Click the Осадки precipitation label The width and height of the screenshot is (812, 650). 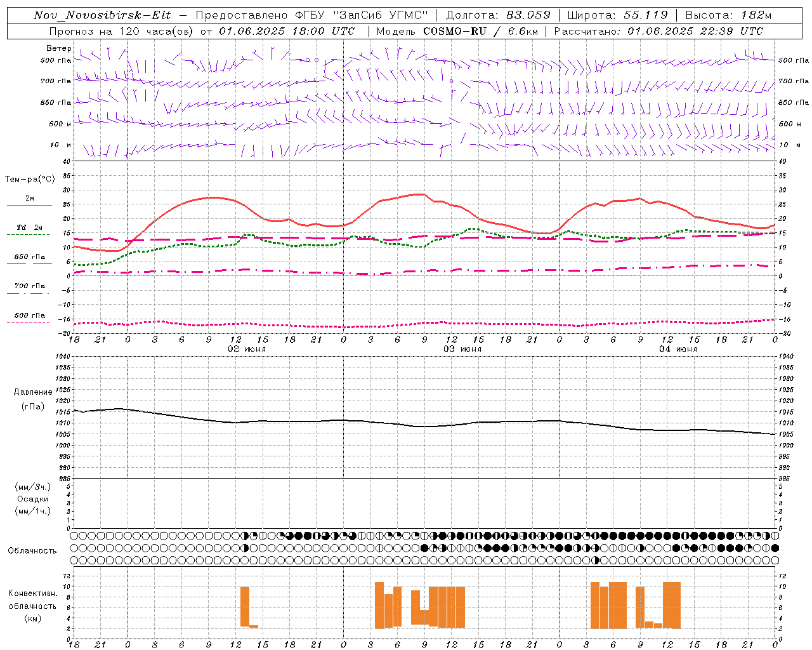(x=33, y=499)
